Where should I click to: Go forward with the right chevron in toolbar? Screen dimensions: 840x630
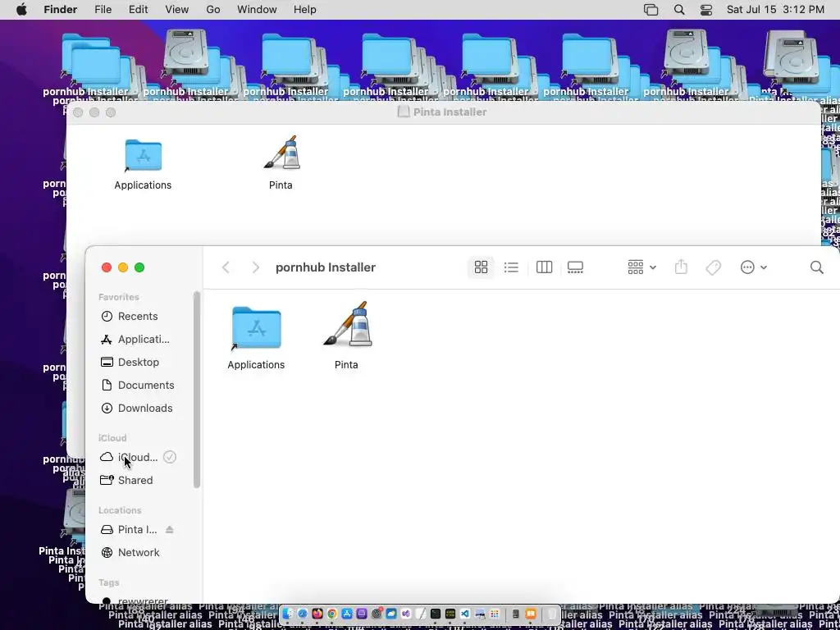tap(256, 267)
